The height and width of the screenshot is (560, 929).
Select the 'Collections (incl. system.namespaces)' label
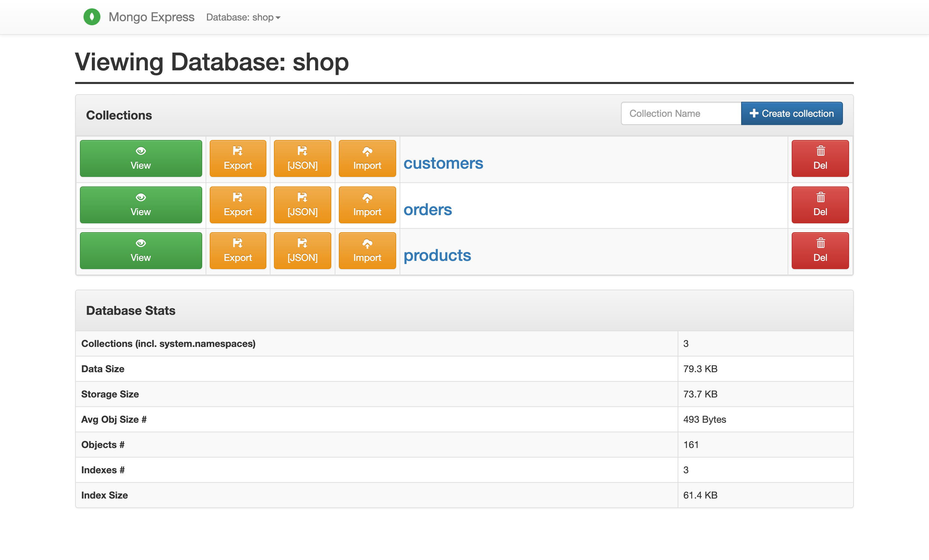tap(168, 344)
